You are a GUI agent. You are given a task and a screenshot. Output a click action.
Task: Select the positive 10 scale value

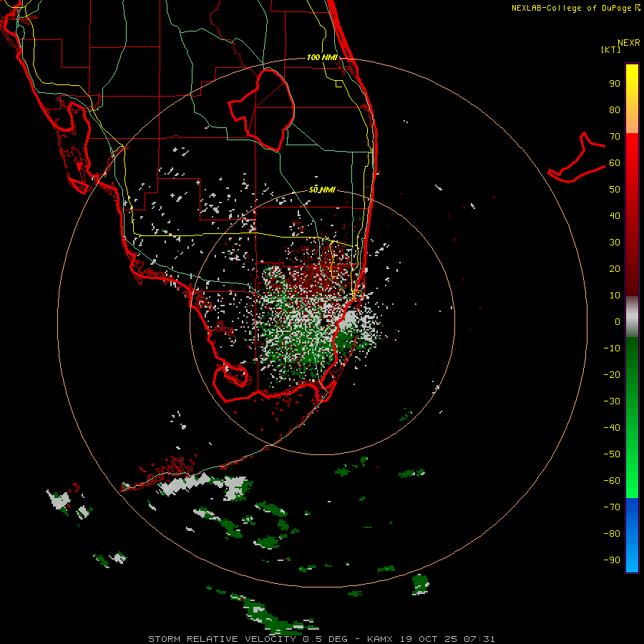[615, 296]
